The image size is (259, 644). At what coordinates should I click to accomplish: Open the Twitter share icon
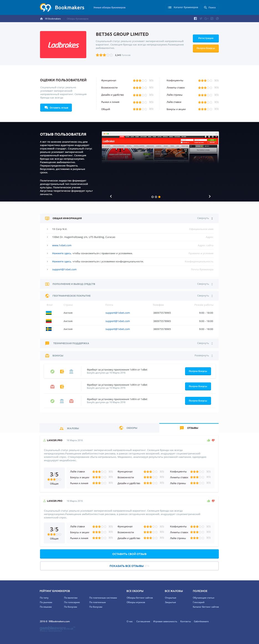point(201,19)
